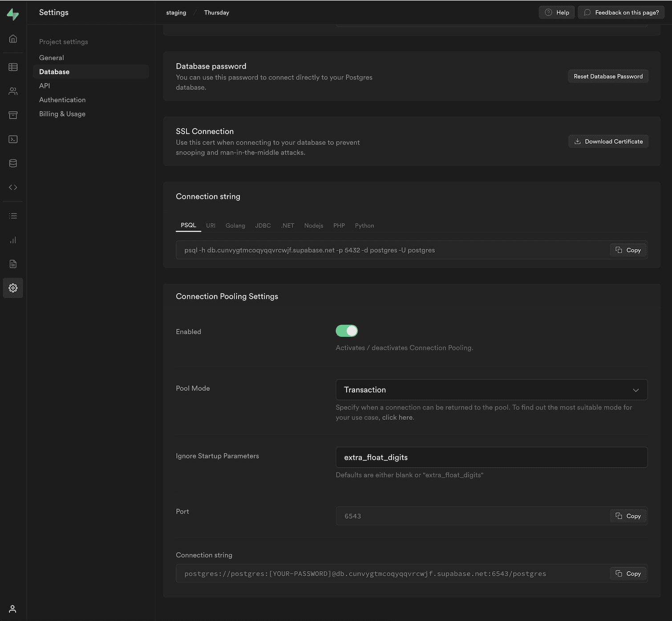672x621 pixels.
Task: Open the click here pooling guide link
Action: 397,417
